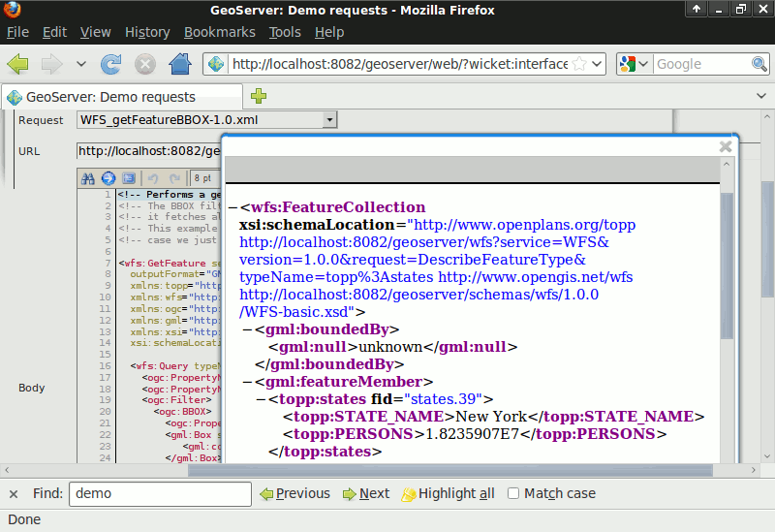Enable the Match case checkbox
Image resolution: width=775 pixels, height=532 pixels.
pos(513,493)
